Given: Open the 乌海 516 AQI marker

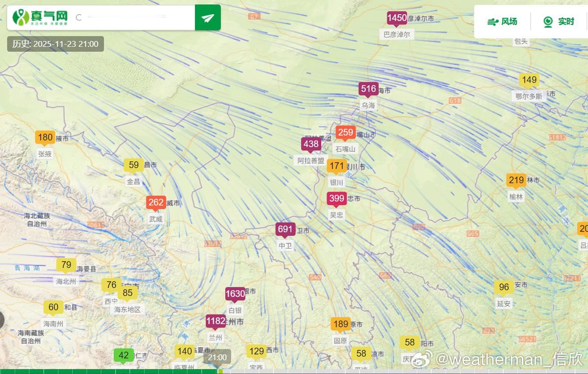Looking at the screenshot, I should point(369,89).
